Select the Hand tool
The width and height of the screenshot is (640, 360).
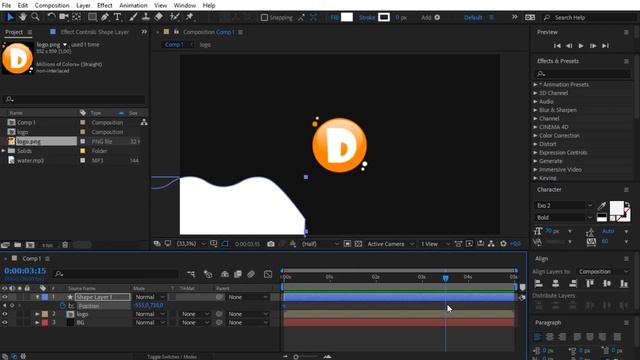point(22,17)
